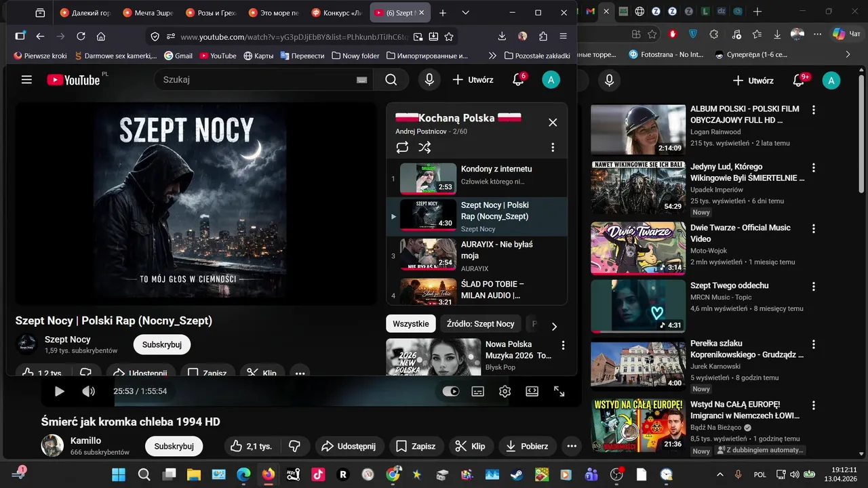Close the Kochaną Polska playlist panel
The height and width of the screenshot is (488, 868).
tap(553, 122)
